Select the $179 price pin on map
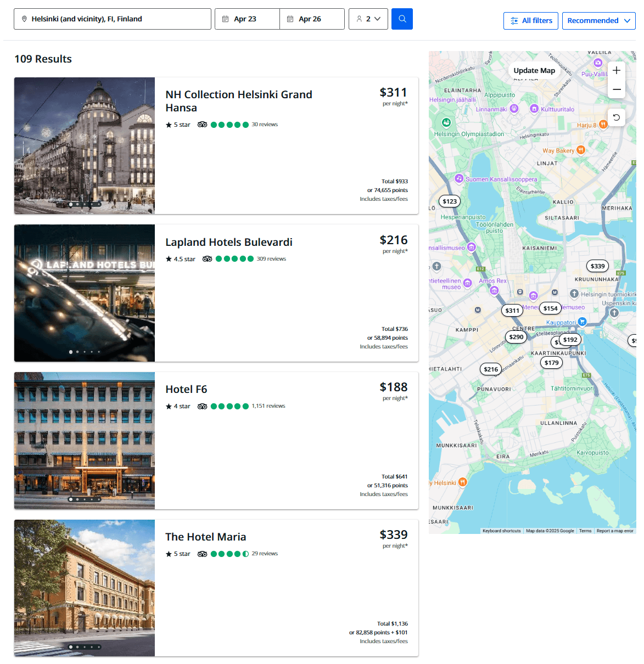This screenshot has width=644, height=664. (551, 363)
